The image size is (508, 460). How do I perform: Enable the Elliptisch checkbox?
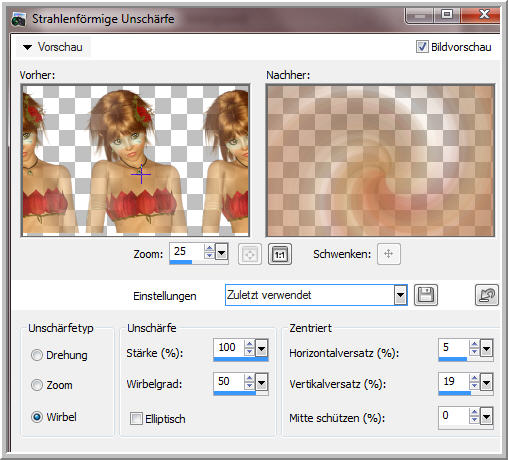pos(136,418)
